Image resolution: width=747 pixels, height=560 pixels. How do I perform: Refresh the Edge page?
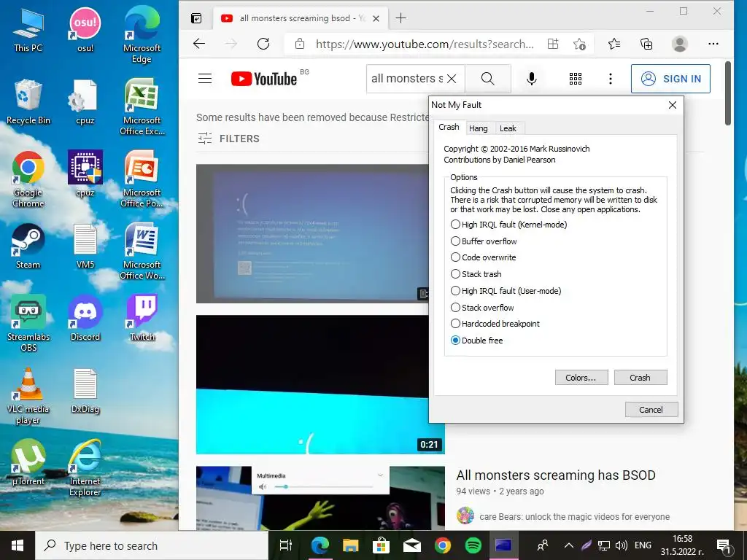pyautogui.click(x=263, y=44)
